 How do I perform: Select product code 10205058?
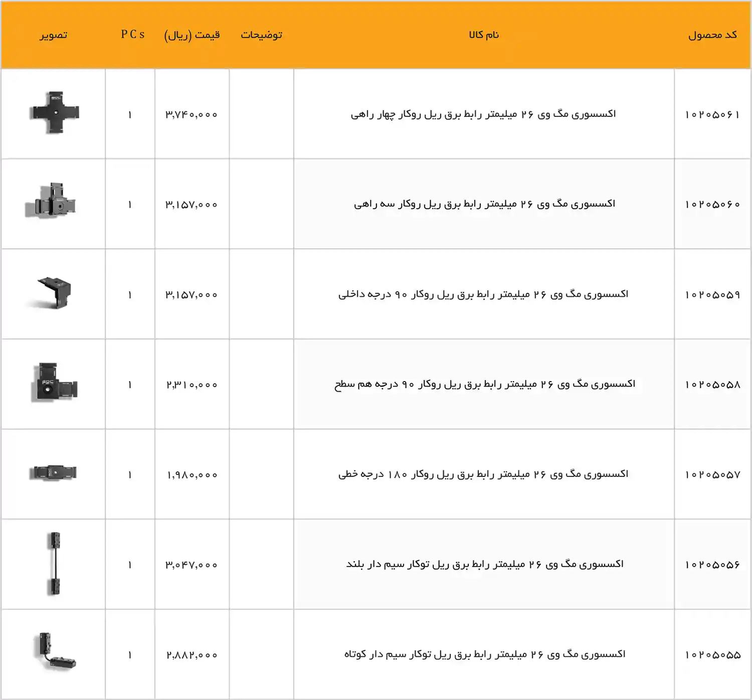point(713,384)
